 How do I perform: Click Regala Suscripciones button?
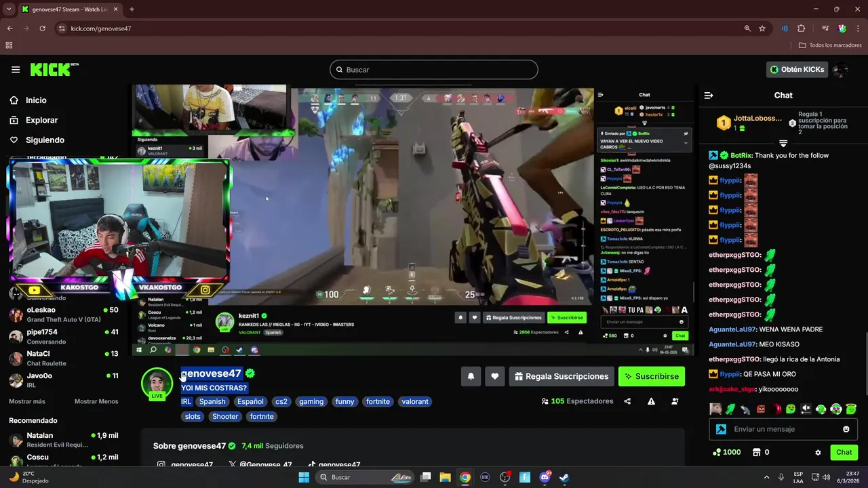pyautogui.click(x=561, y=376)
